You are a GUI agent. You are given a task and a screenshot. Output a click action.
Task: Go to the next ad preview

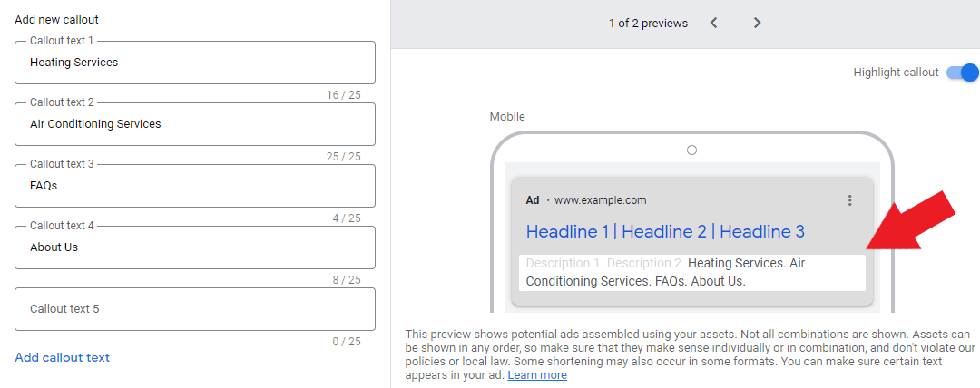pyautogui.click(x=757, y=24)
